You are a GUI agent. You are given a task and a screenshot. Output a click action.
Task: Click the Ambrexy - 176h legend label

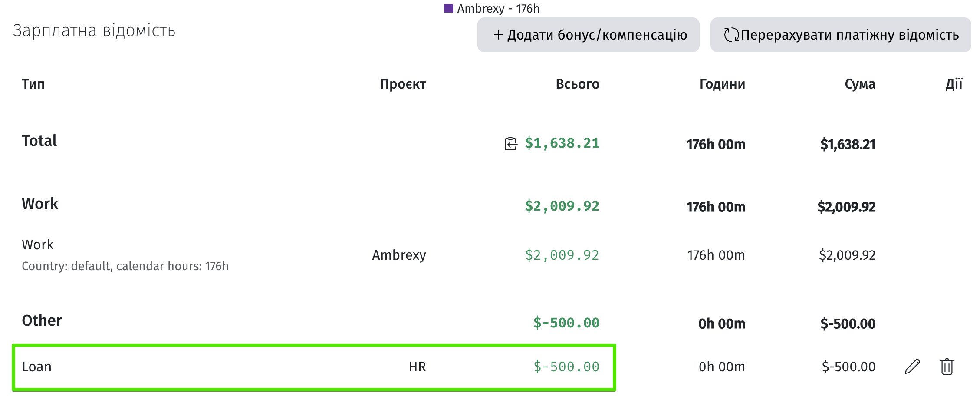pos(498,8)
